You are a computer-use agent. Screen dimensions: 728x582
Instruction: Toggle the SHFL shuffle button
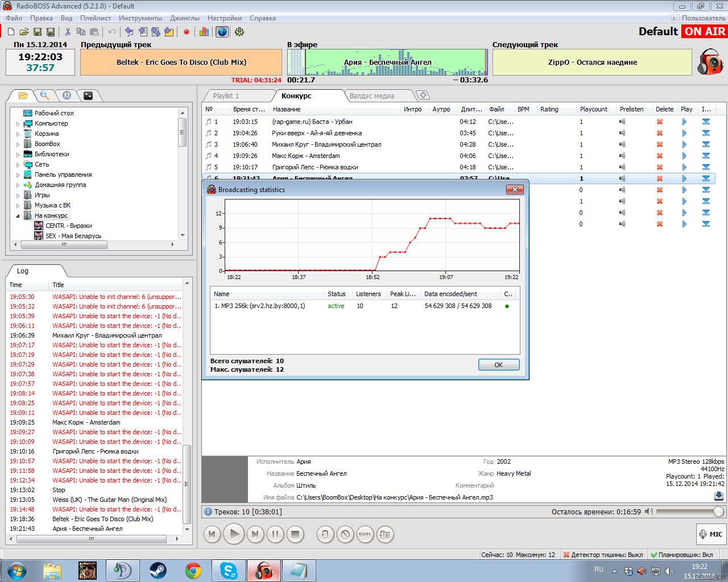coord(365,534)
